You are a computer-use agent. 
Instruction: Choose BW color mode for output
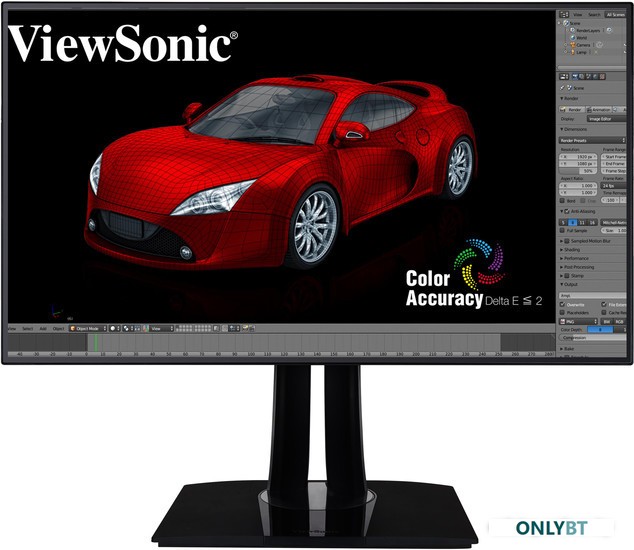click(607, 322)
